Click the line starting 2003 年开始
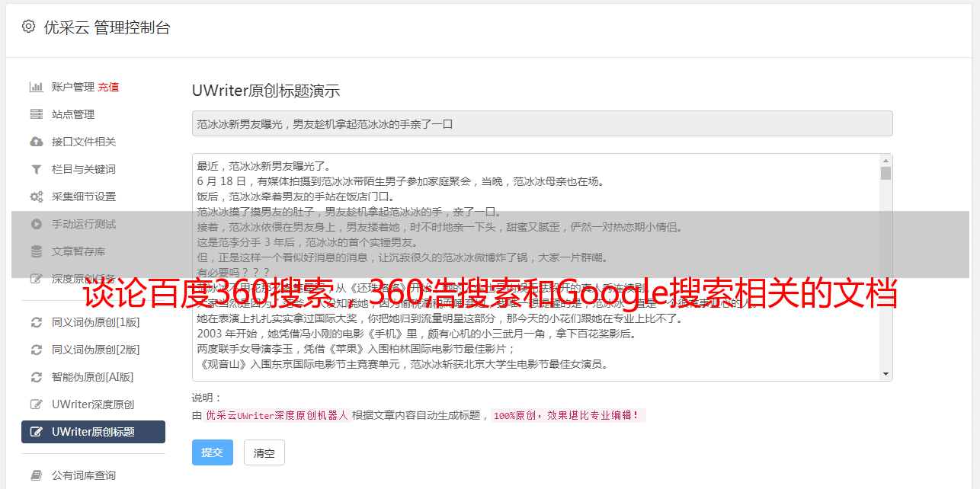The image size is (980, 489). click(x=417, y=334)
